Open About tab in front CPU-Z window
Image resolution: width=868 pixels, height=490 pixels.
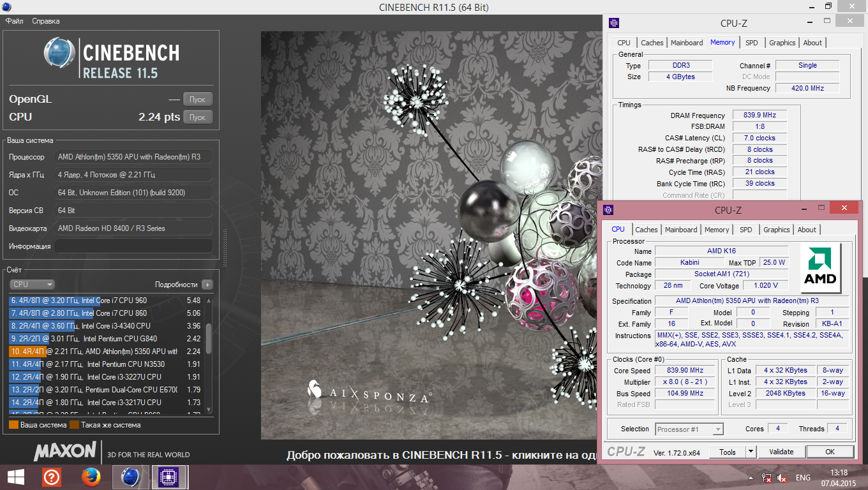click(x=807, y=230)
